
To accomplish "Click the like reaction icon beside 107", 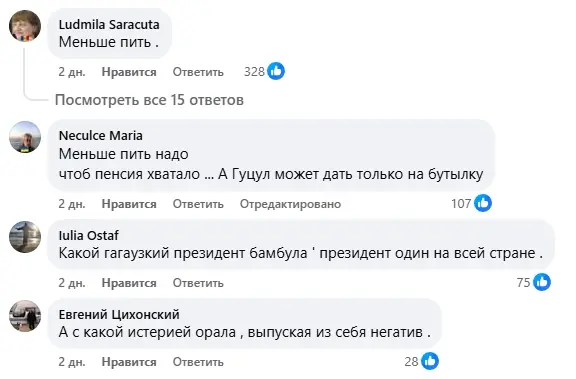I will [483, 203].
